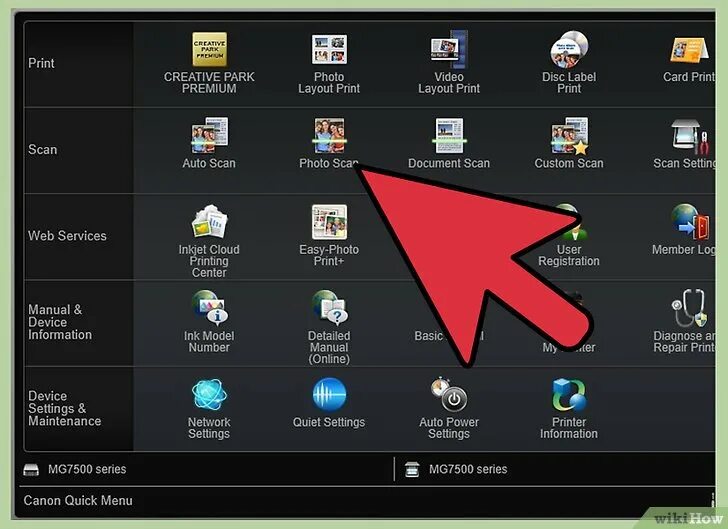Open Video Layout Print

point(449,63)
